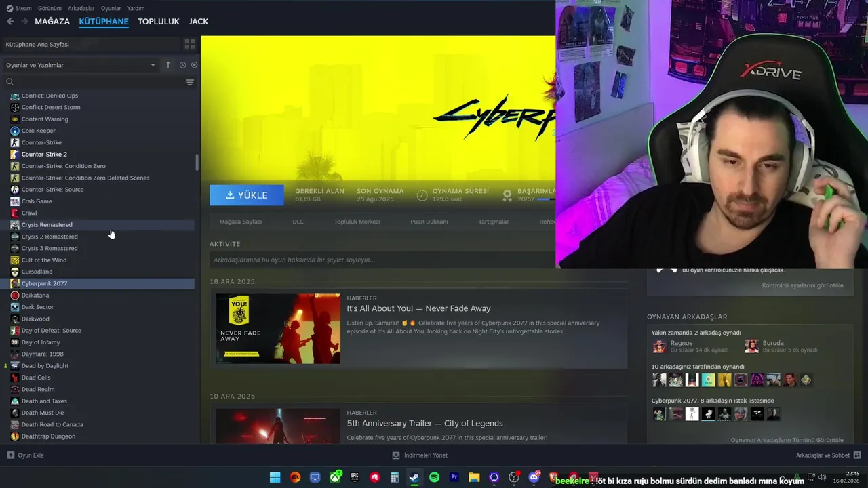Viewport: 868px width, 488px height.
Task: Open Premiere Pro from taskbar
Action: coord(454,477)
